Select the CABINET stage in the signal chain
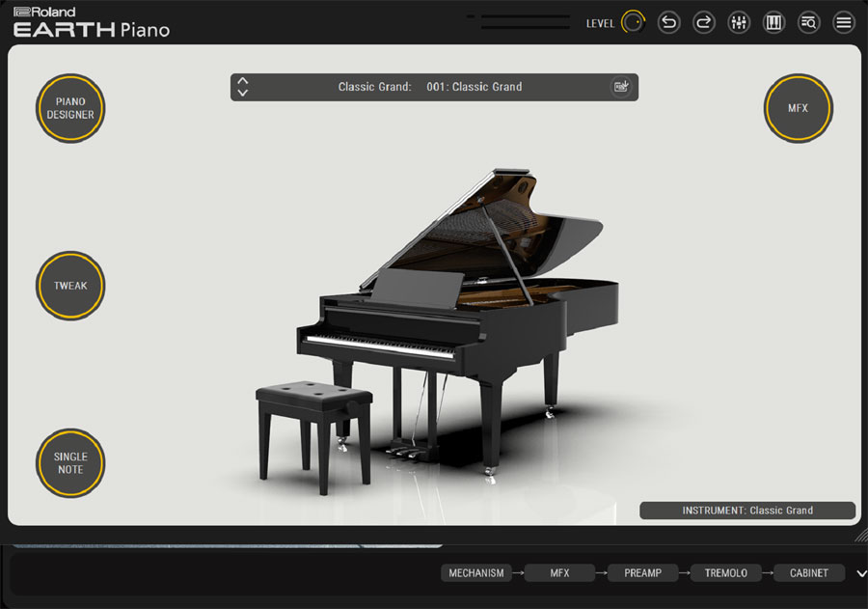This screenshot has width=868, height=609. click(808, 572)
